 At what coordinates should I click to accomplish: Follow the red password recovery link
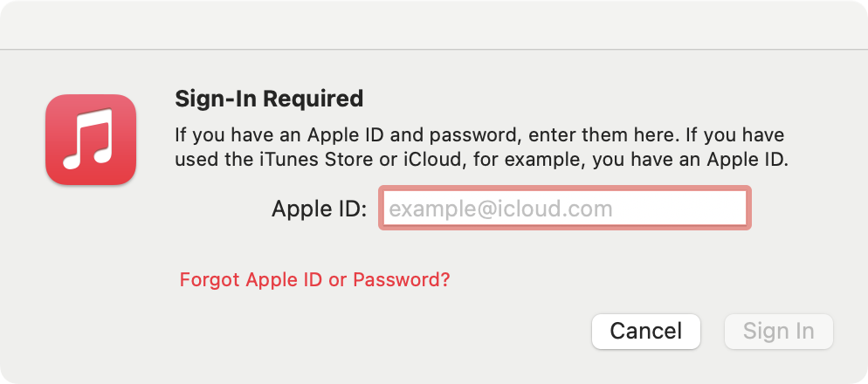[x=314, y=280]
